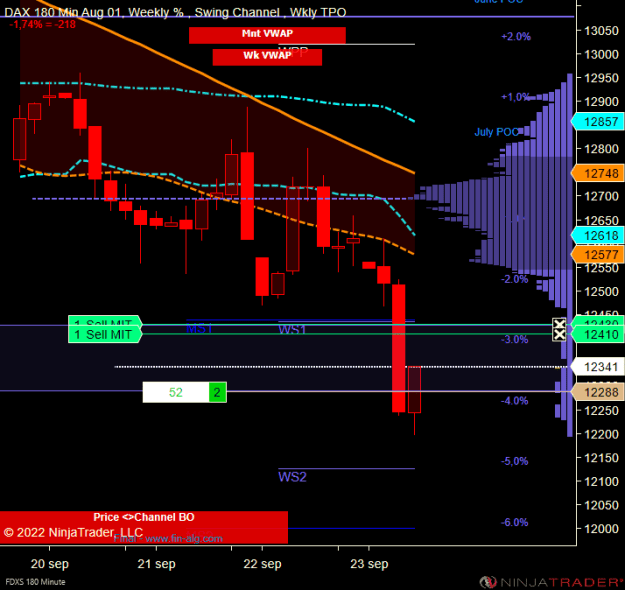Select the Sell MIT order label at 12410
The width and height of the screenshot is (625, 590).
pos(105,334)
